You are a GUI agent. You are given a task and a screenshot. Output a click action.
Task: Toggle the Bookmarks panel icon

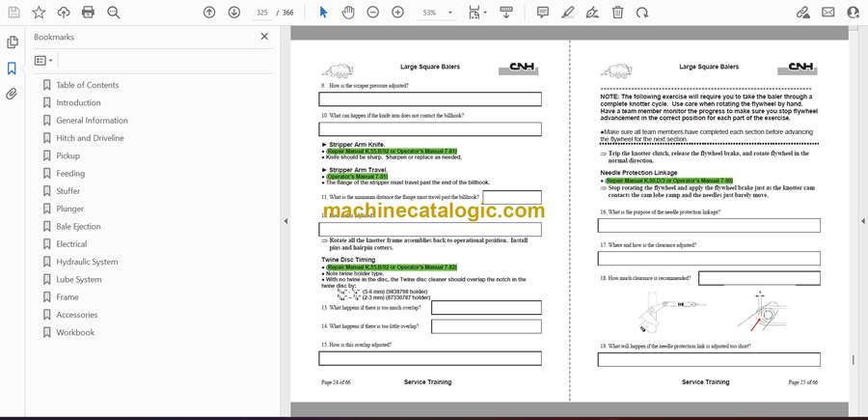(13, 69)
